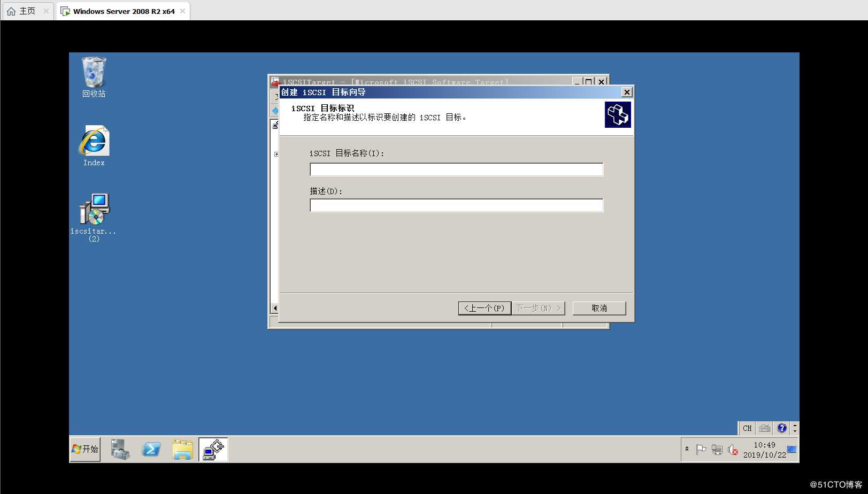
Task: Show hidden tray icons chevron
Action: coord(687,449)
